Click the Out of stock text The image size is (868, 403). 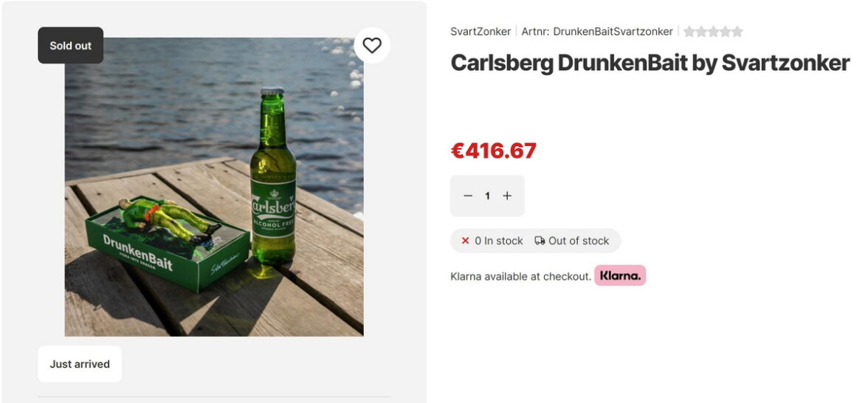click(579, 241)
